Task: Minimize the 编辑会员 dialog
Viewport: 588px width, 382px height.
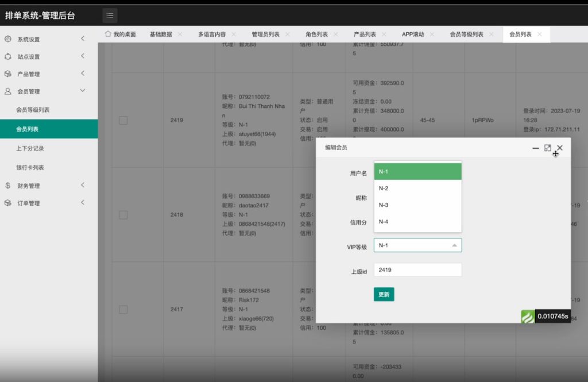Action: (x=536, y=148)
